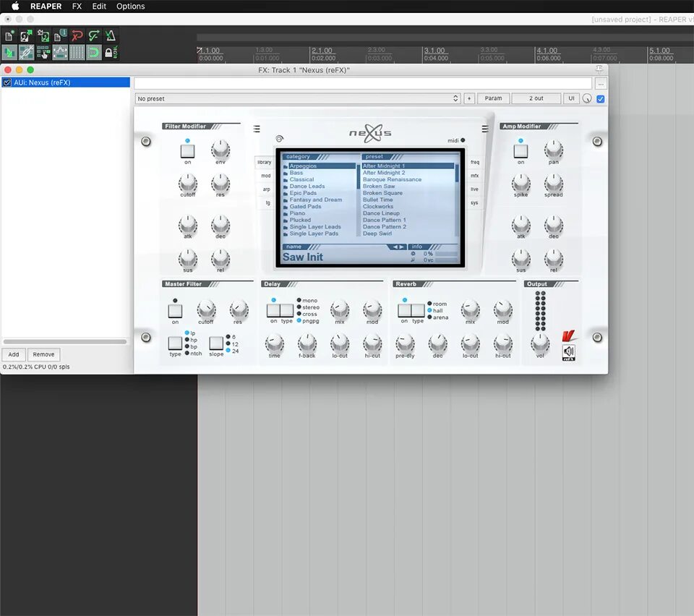Image resolution: width=694 pixels, height=616 pixels.
Task: Click the reFX speaker icon near Output
Action: [x=569, y=352]
